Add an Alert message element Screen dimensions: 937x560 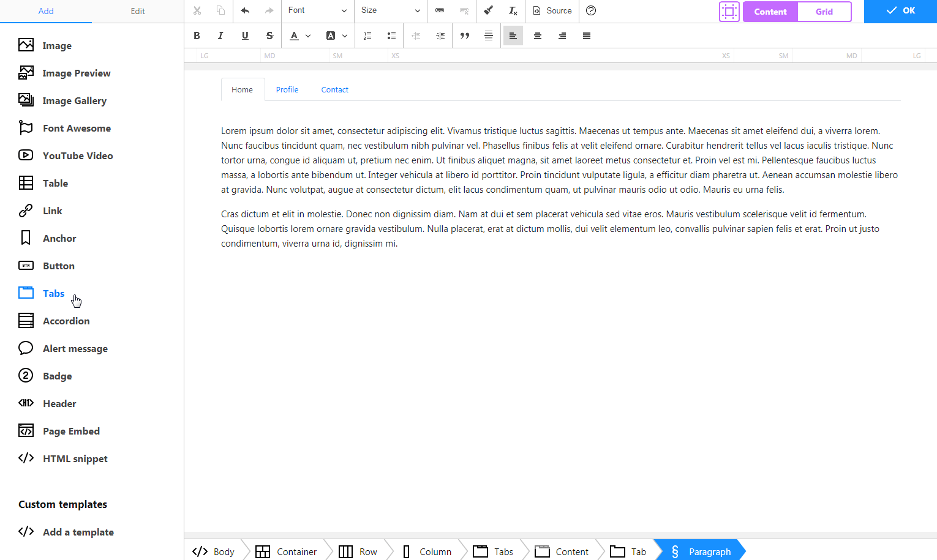(x=63, y=348)
